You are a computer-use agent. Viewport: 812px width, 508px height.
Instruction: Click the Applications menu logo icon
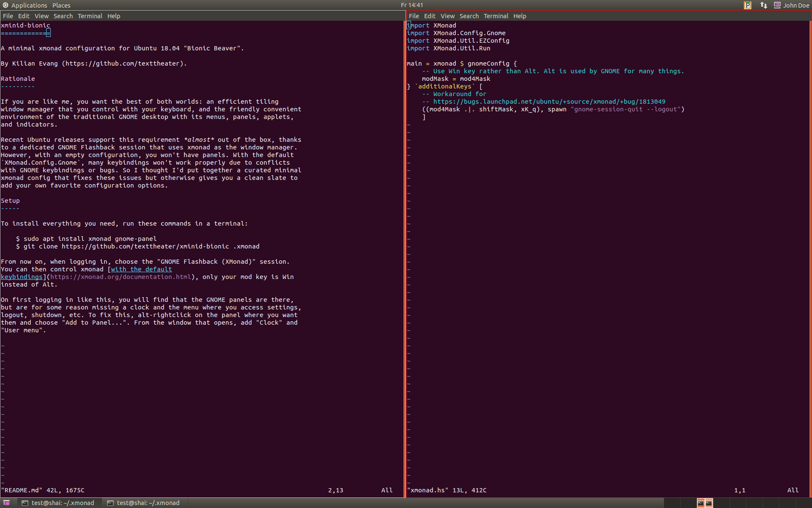[5, 5]
